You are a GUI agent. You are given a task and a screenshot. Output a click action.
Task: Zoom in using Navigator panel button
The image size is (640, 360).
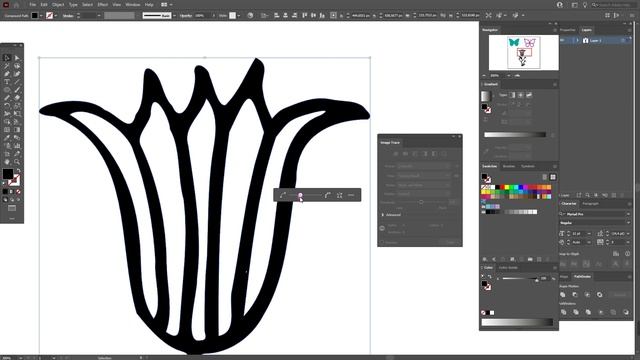tap(517, 76)
